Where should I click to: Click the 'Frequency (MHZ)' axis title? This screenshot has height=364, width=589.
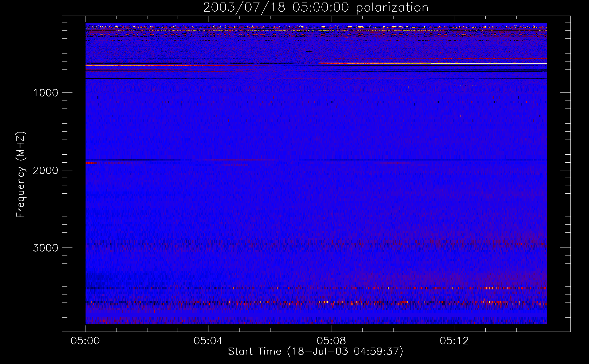click(21, 175)
